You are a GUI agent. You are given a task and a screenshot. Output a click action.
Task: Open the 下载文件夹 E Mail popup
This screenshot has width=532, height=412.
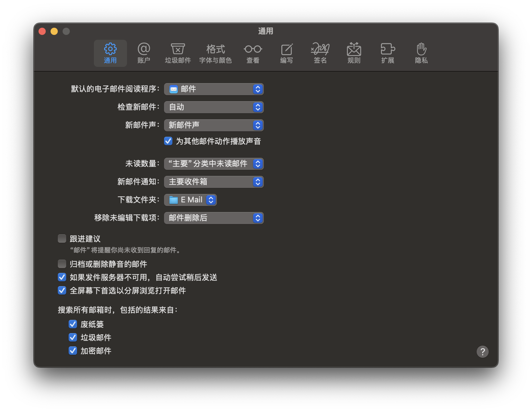190,200
